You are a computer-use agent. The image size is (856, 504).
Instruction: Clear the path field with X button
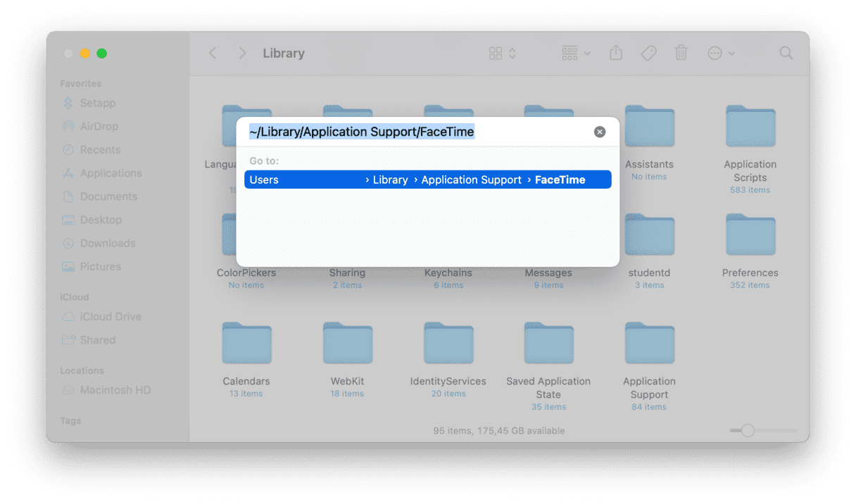(600, 132)
